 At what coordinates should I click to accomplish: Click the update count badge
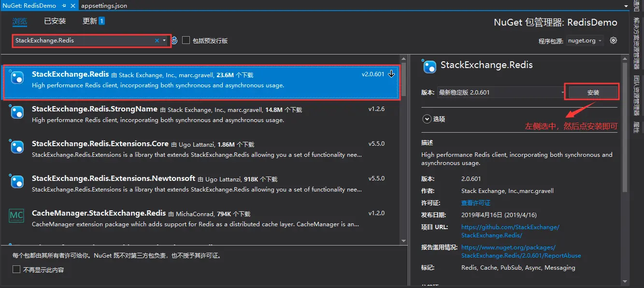click(x=101, y=21)
